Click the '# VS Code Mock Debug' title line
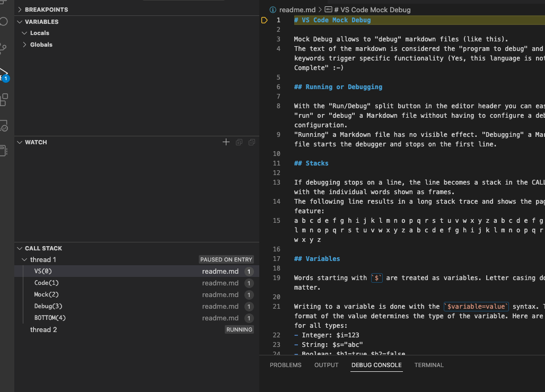Screen dimensions: 545x392 [x=332, y=20]
